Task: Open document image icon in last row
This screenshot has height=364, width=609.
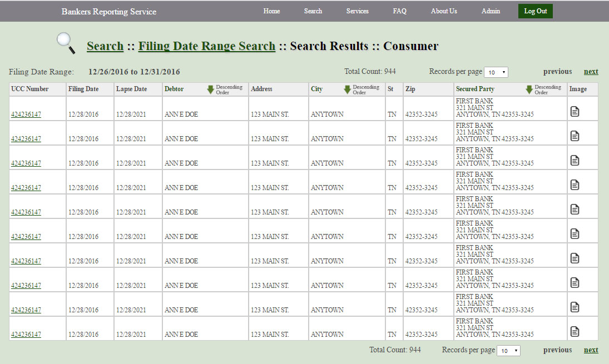Action: tap(575, 332)
